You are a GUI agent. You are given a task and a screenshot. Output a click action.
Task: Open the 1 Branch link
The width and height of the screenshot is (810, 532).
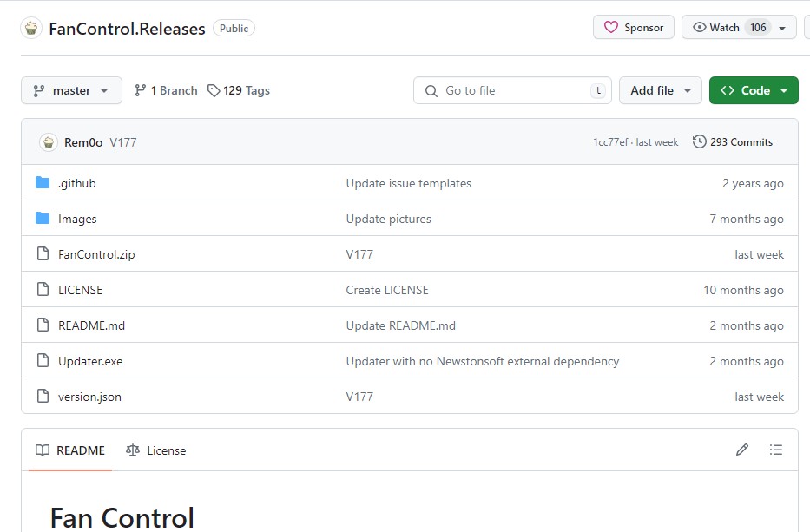click(x=166, y=90)
